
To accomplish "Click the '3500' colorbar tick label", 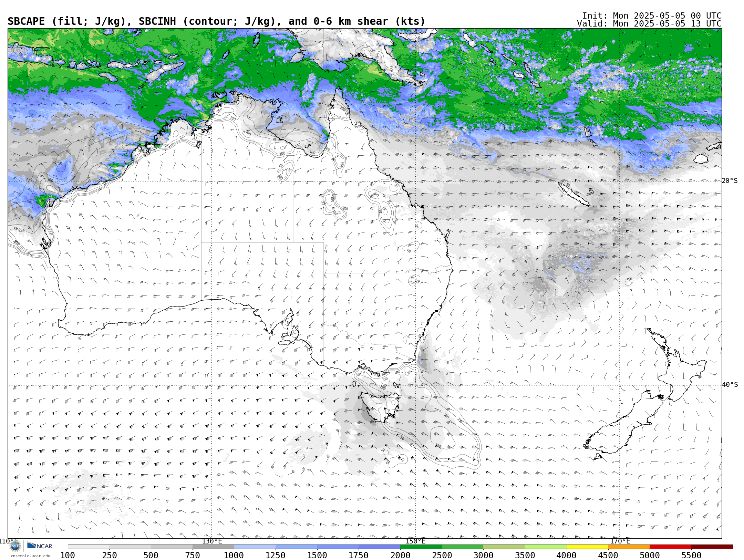I will tap(525, 556).
